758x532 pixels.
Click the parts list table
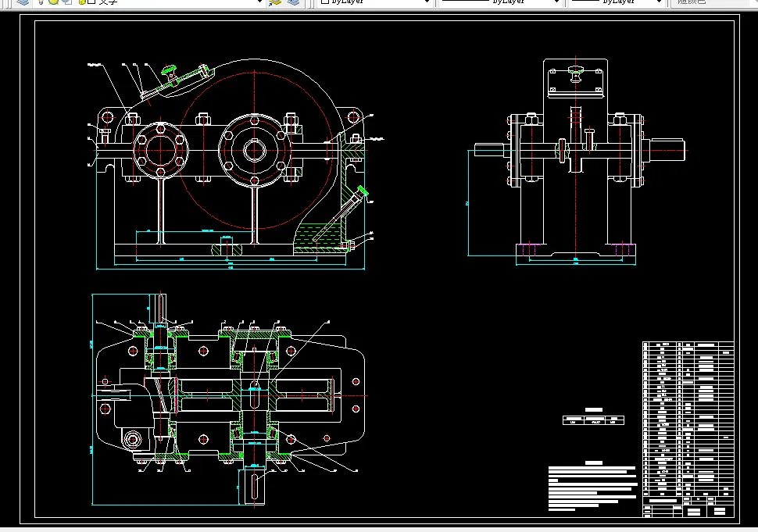coord(688,429)
